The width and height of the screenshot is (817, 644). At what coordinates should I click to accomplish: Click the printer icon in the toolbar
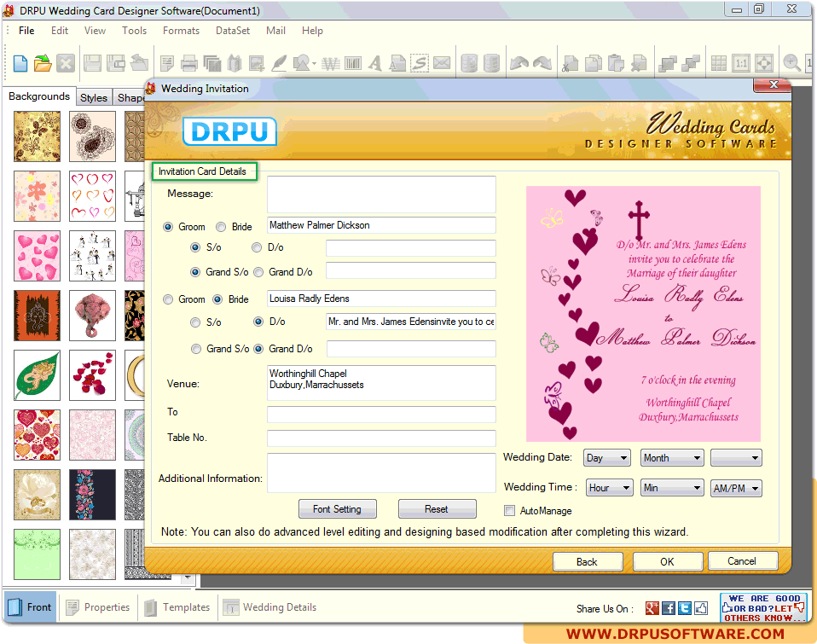[189, 63]
